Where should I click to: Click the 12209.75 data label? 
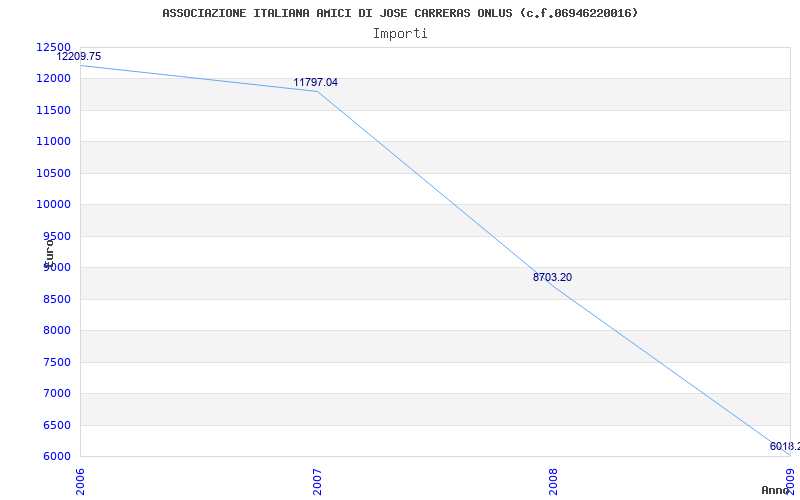tap(79, 56)
